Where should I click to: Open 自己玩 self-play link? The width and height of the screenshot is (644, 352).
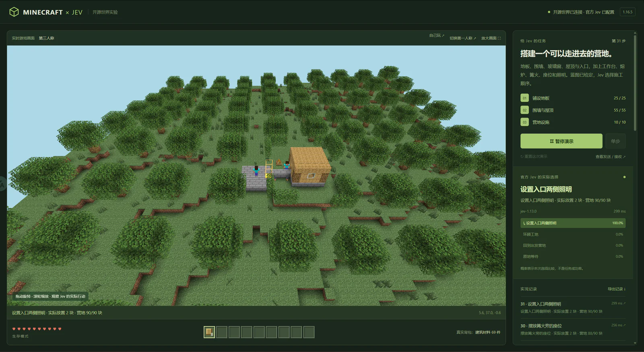point(437,35)
